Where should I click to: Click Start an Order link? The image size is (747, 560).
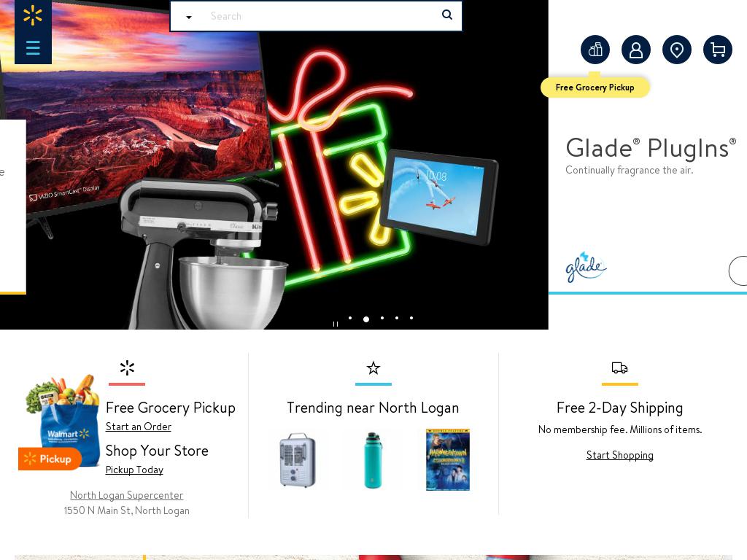(139, 427)
